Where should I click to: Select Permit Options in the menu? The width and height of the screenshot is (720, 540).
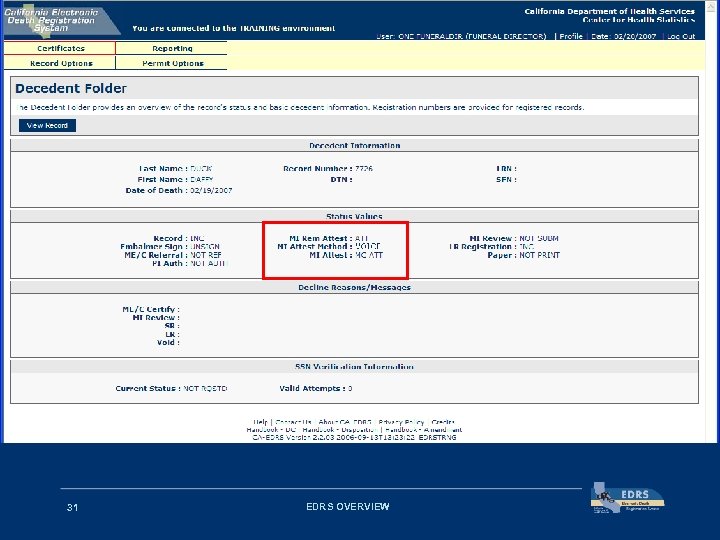click(172, 63)
